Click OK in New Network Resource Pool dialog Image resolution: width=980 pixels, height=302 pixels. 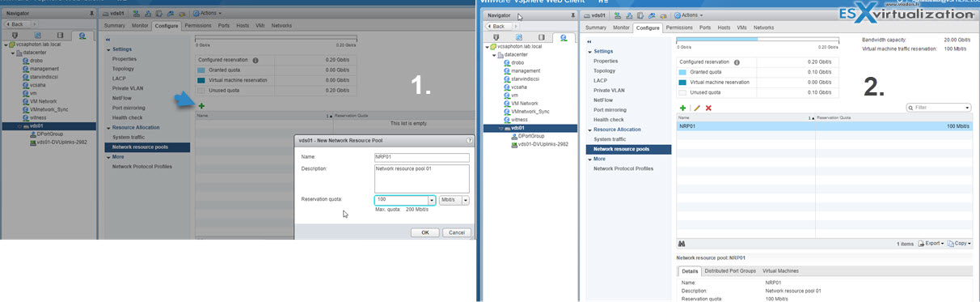coord(425,232)
